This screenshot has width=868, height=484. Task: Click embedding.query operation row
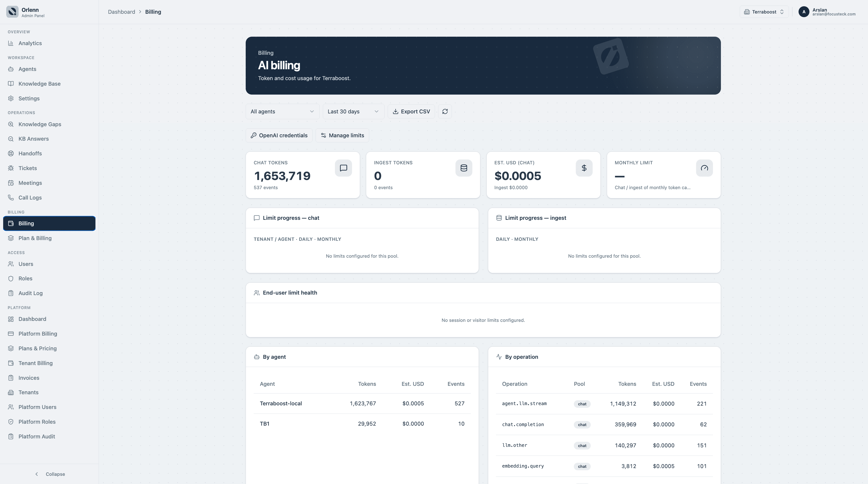tap(604, 466)
